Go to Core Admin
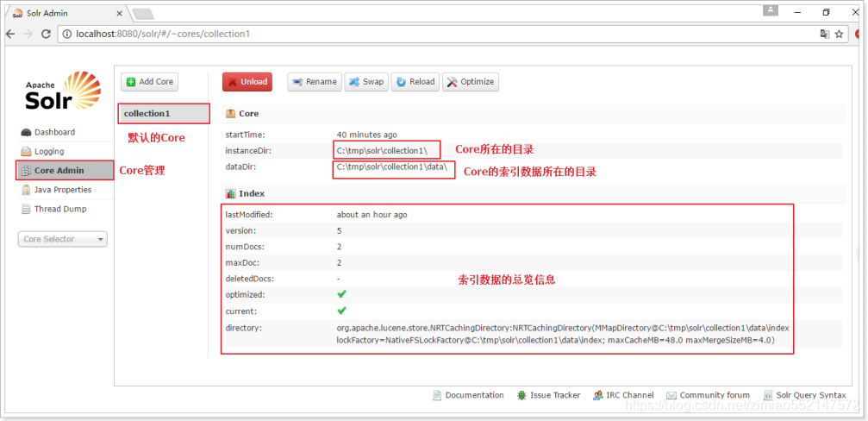 [65, 171]
